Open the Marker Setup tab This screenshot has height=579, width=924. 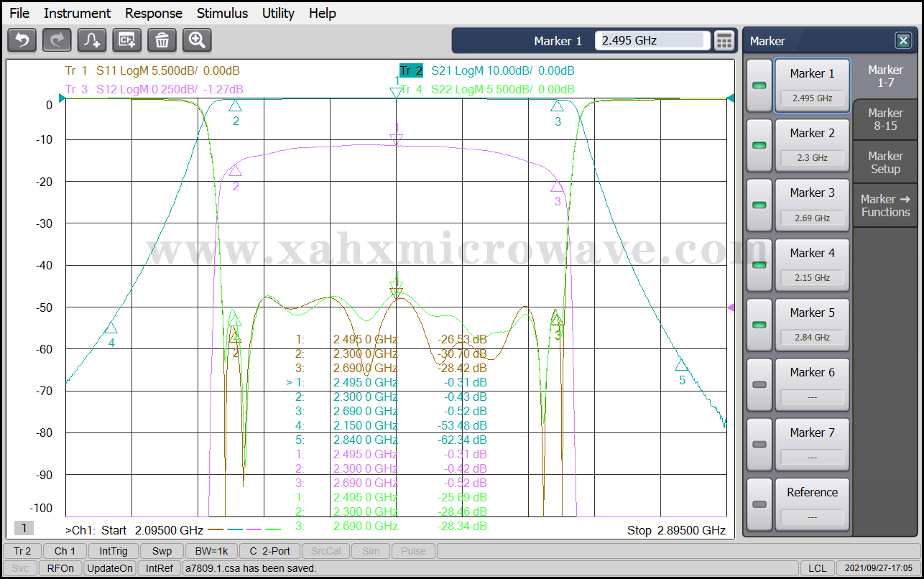click(x=885, y=162)
